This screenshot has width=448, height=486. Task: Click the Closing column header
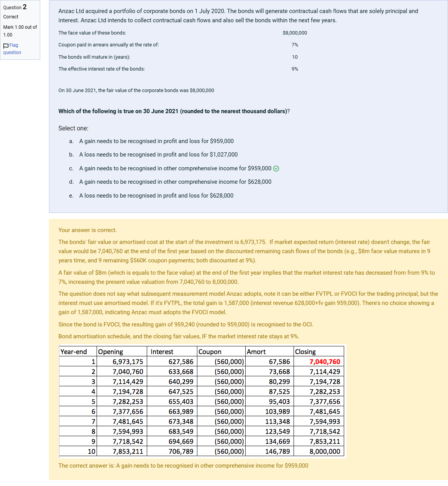pos(305,352)
